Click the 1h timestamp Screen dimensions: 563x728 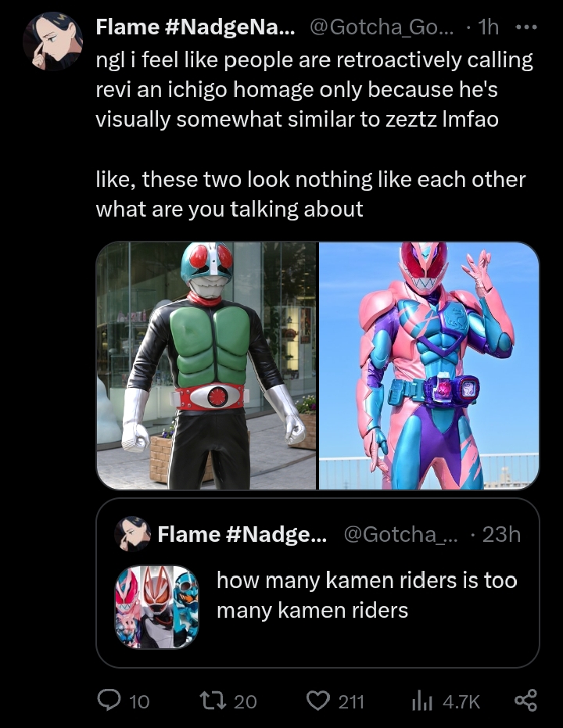click(x=488, y=27)
